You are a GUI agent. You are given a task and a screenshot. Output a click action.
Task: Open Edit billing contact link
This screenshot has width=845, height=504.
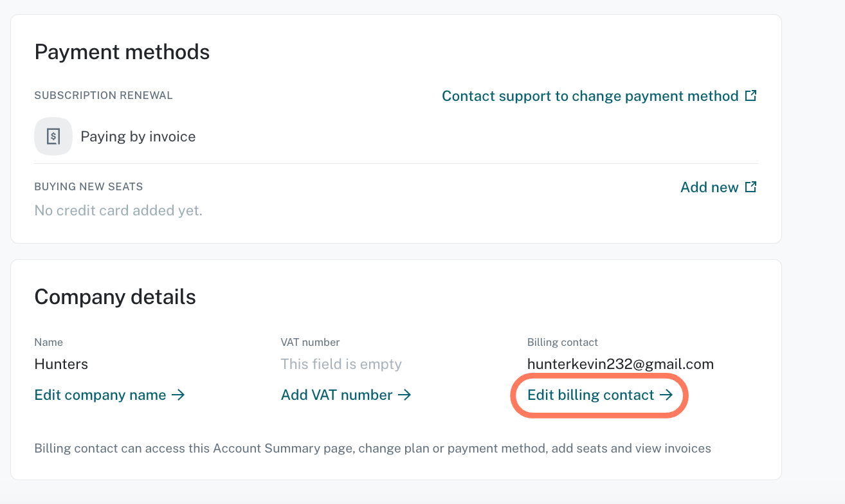[x=600, y=395]
